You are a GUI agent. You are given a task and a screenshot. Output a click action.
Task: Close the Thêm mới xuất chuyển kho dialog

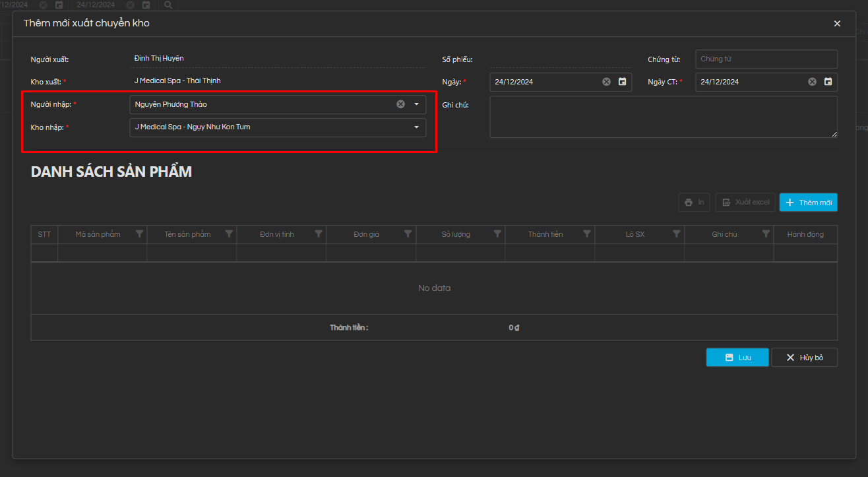pyautogui.click(x=837, y=24)
